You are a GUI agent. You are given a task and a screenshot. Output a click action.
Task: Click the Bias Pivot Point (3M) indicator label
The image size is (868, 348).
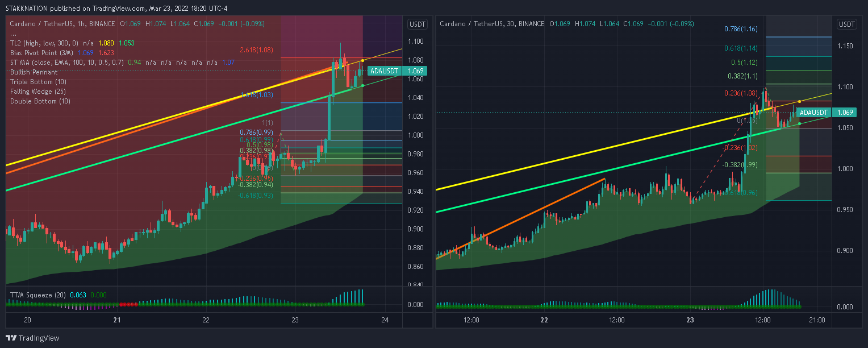click(41, 53)
